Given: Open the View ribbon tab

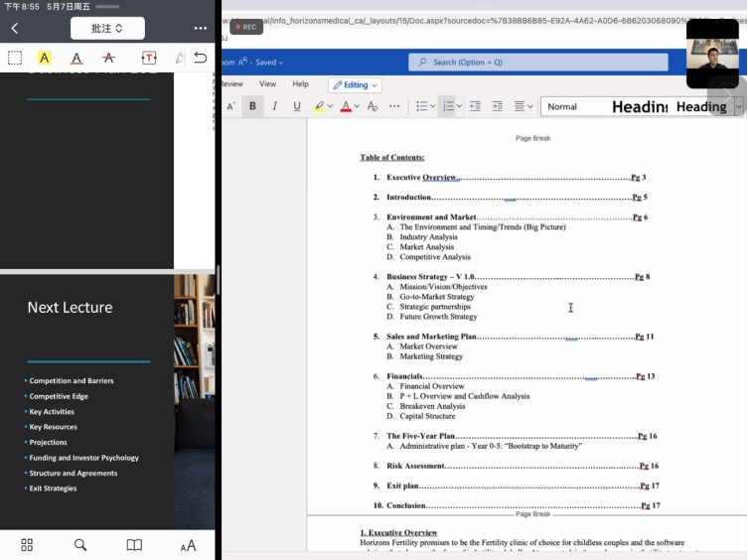Looking at the screenshot, I should pyautogui.click(x=268, y=84).
